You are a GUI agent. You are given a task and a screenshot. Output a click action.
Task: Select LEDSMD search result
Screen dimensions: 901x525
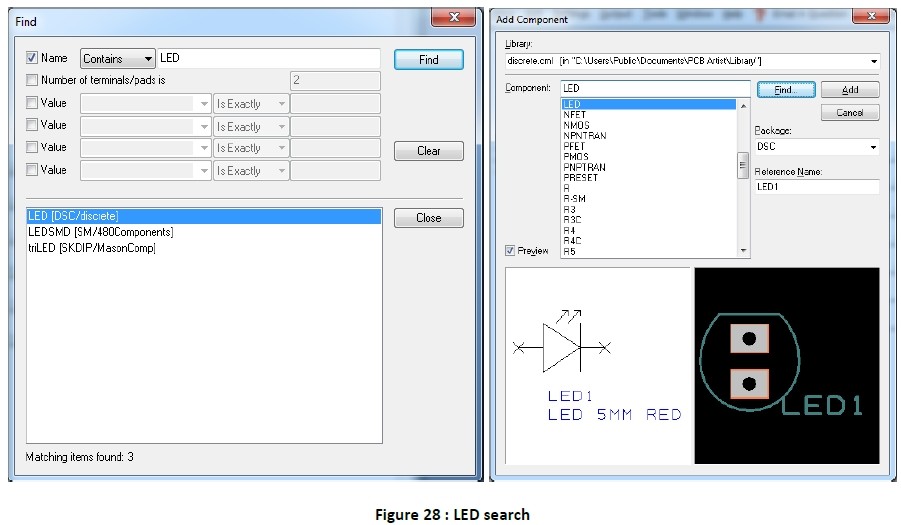point(100,232)
